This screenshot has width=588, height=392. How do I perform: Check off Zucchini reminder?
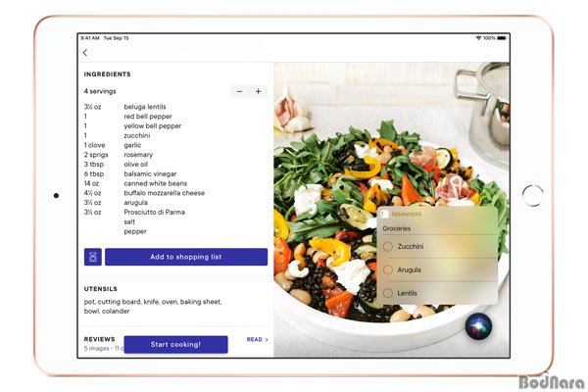(388, 246)
